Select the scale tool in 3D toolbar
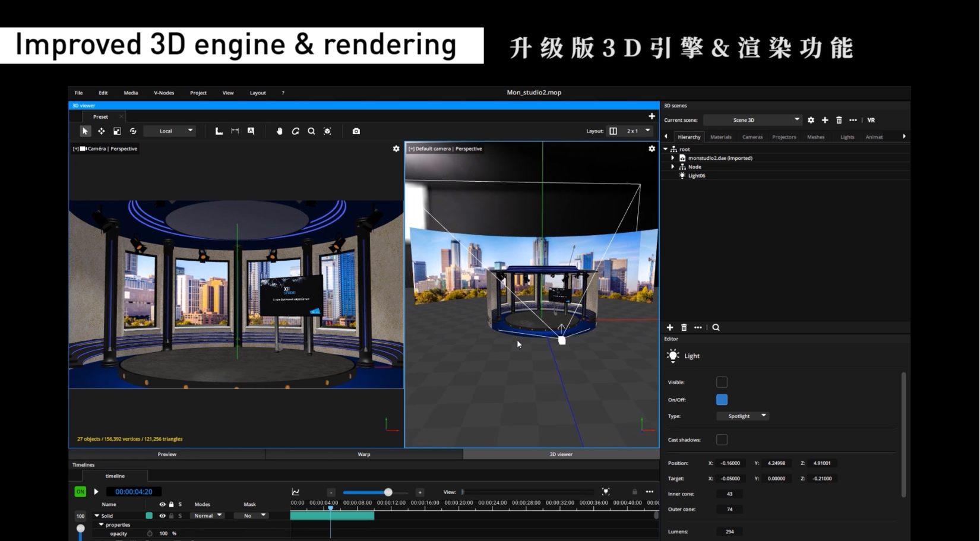This screenshot has width=980, height=541. point(117,131)
